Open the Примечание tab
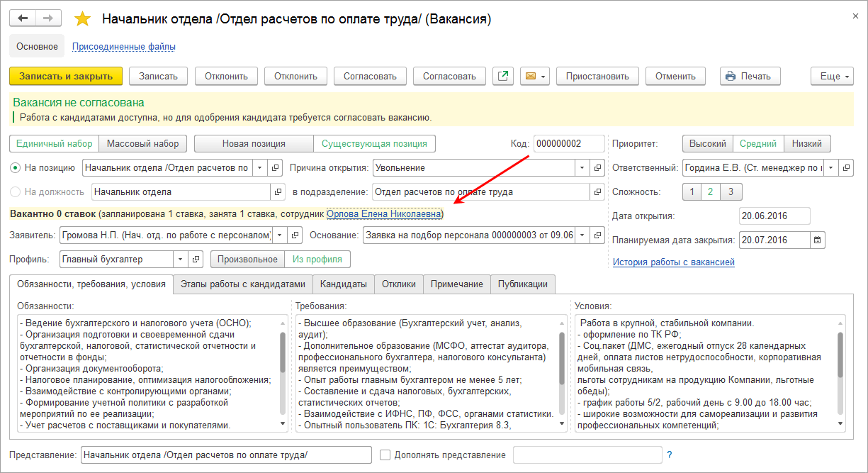The width and height of the screenshot is (868, 473). (457, 284)
